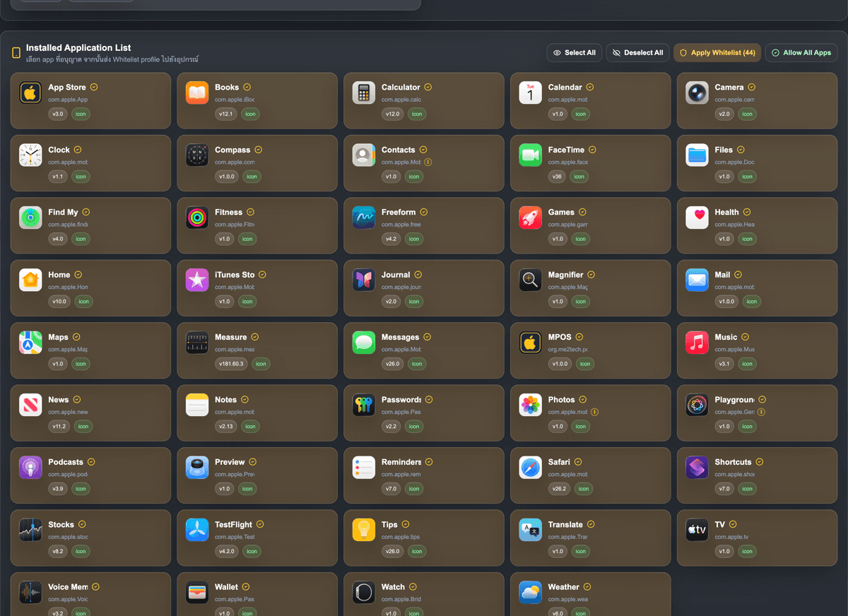848x616 pixels.
Task: Select the Wallet app card
Action: [x=257, y=594]
